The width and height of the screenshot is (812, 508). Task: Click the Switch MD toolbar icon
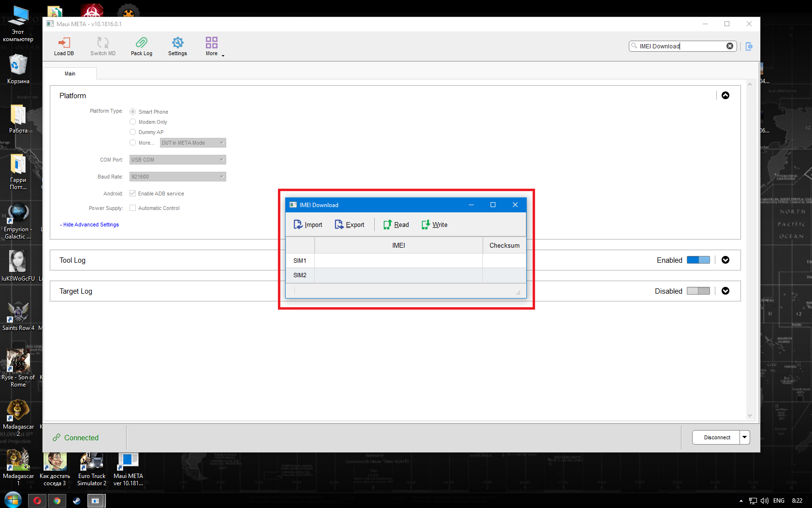(103, 46)
